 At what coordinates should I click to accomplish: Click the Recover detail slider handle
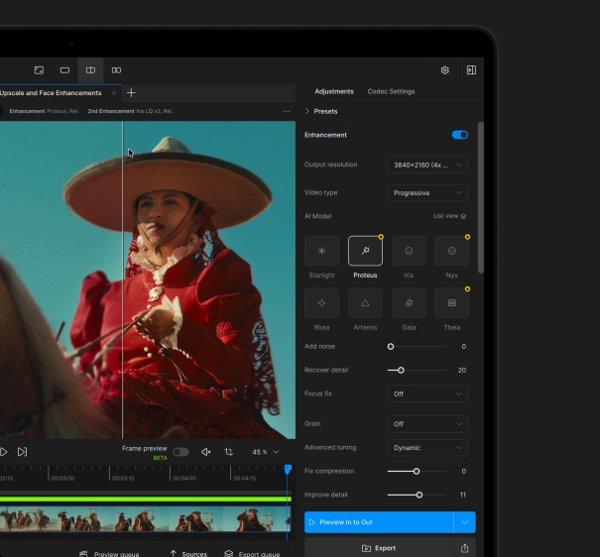click(401, 370)
